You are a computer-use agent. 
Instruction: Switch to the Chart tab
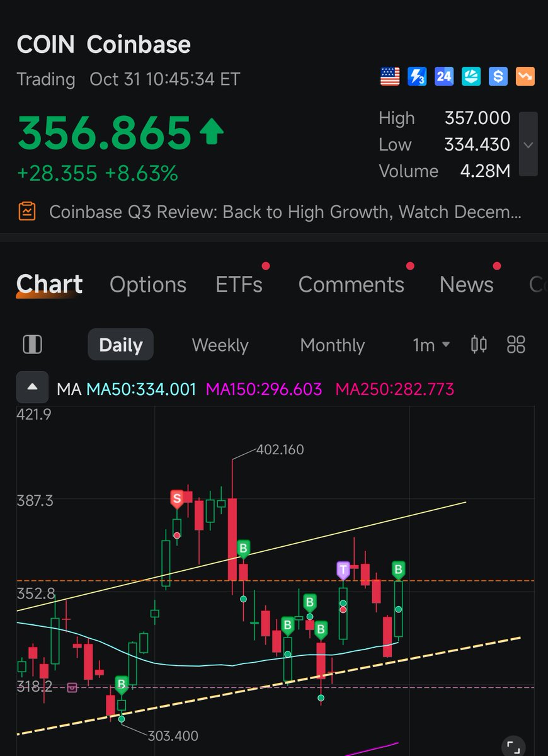(x=49, y=285)
